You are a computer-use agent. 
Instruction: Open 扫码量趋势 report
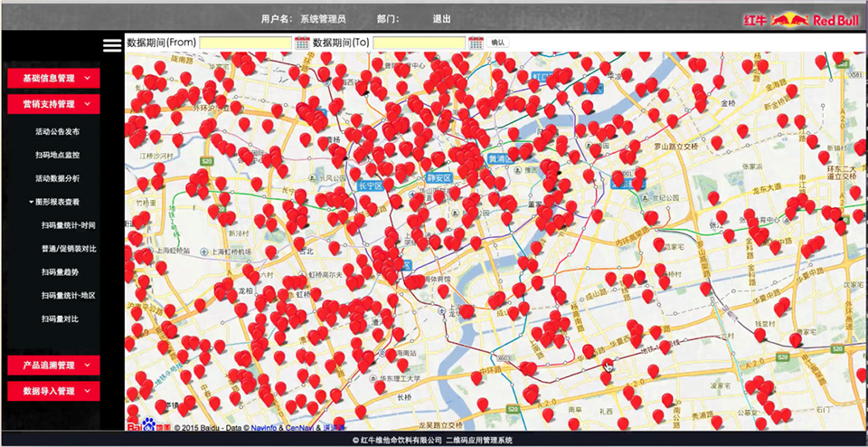[60, 271]
